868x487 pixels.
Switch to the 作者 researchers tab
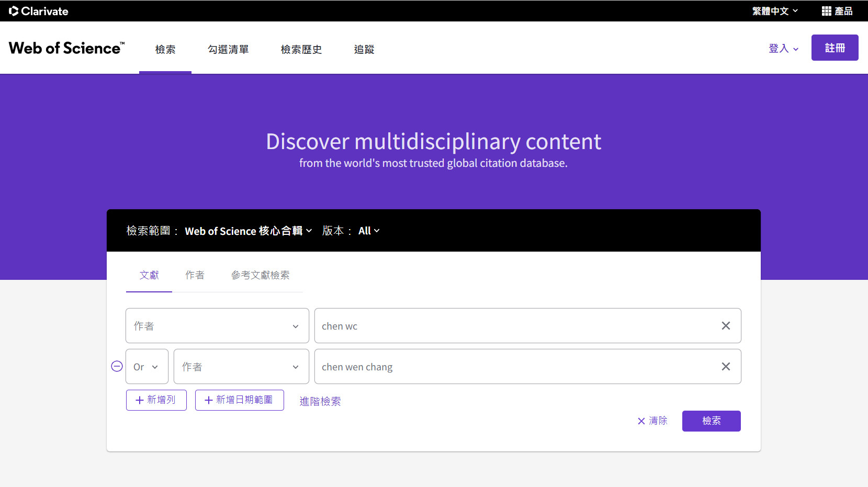pos(195,275)
